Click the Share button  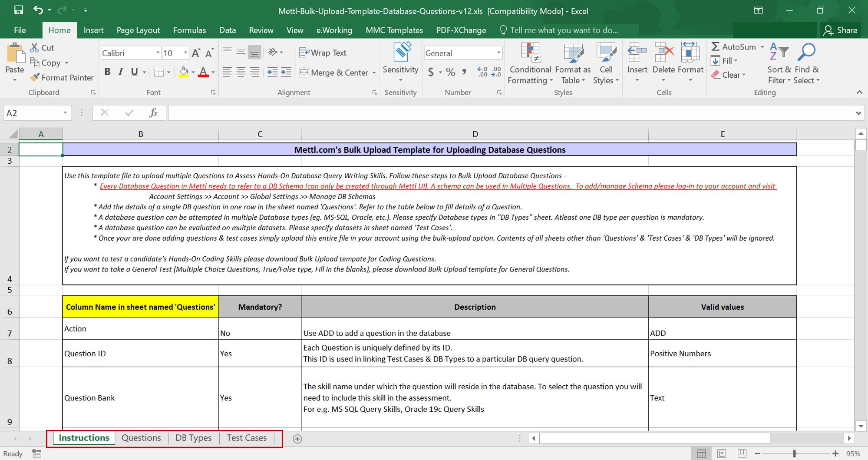click(x=841, y=30)
